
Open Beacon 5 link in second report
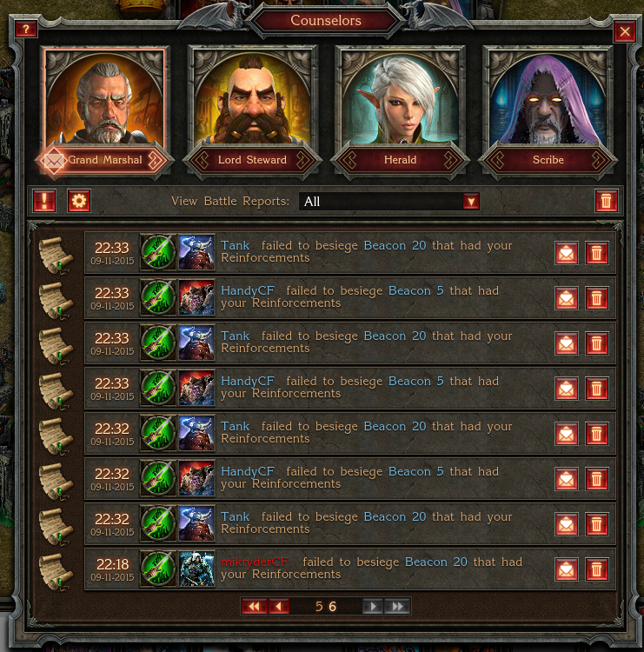pyautogui.click(x=415, y=290)
